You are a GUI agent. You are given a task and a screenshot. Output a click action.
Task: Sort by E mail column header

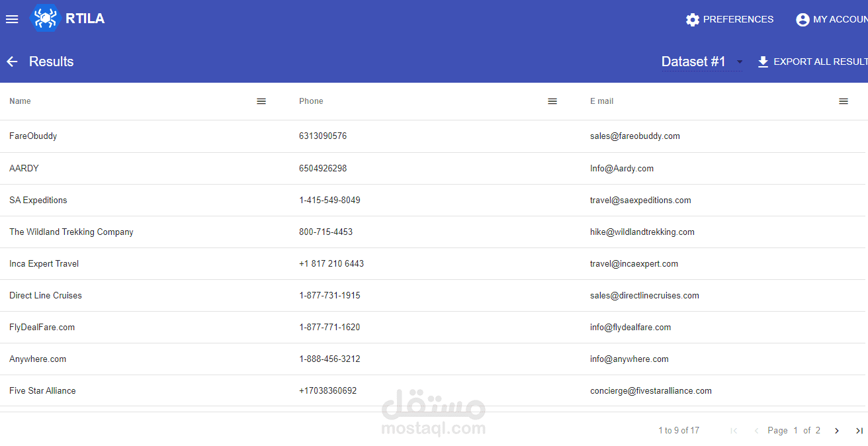(x=601, y=101)
